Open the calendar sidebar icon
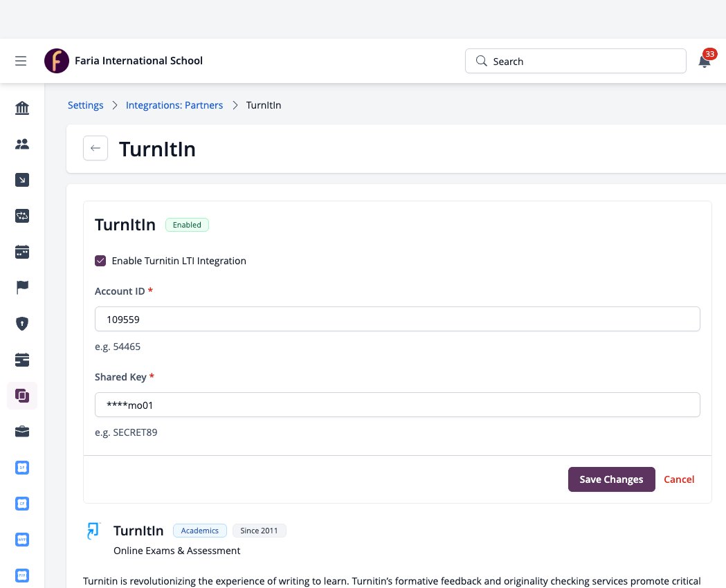The image size is (726, 588). click(x=22, y=252)
